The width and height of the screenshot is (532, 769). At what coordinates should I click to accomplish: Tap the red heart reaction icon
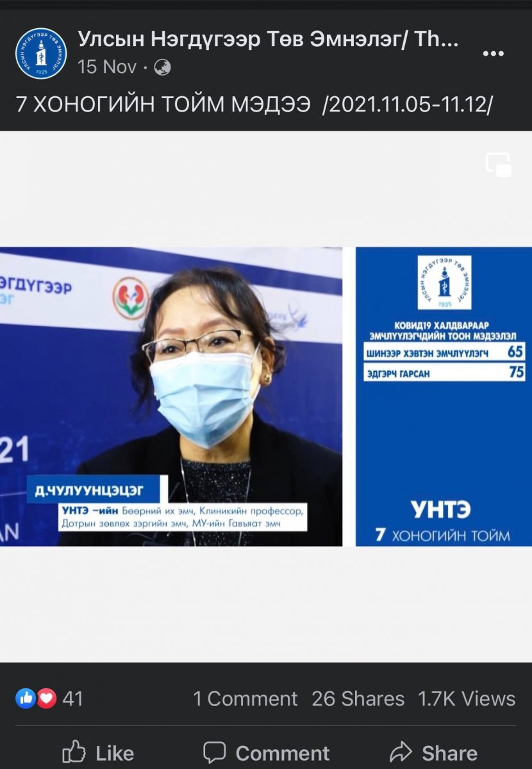coord(46,699)
